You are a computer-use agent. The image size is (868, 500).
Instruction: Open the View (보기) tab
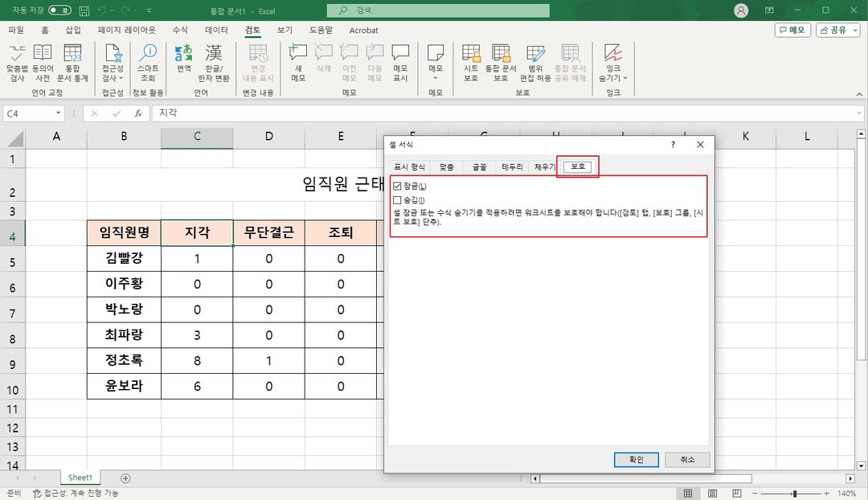[285, 30]
